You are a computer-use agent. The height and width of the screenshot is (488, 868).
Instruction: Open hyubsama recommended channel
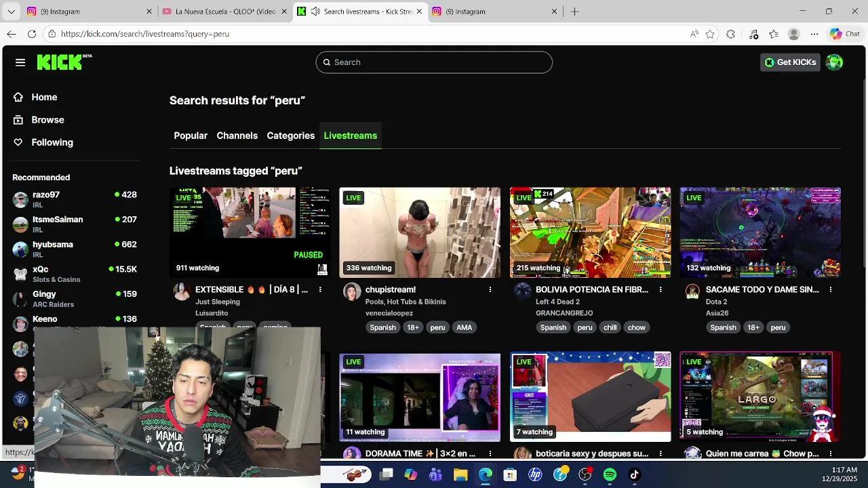[x=75, y=249]
